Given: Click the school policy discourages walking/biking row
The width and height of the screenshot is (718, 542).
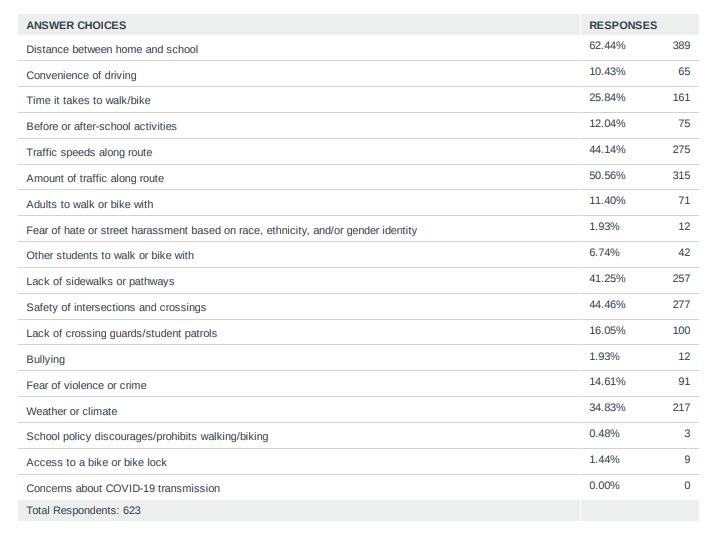Looking at the screenshot, I should pyautogui.click(x=147, y=437).
